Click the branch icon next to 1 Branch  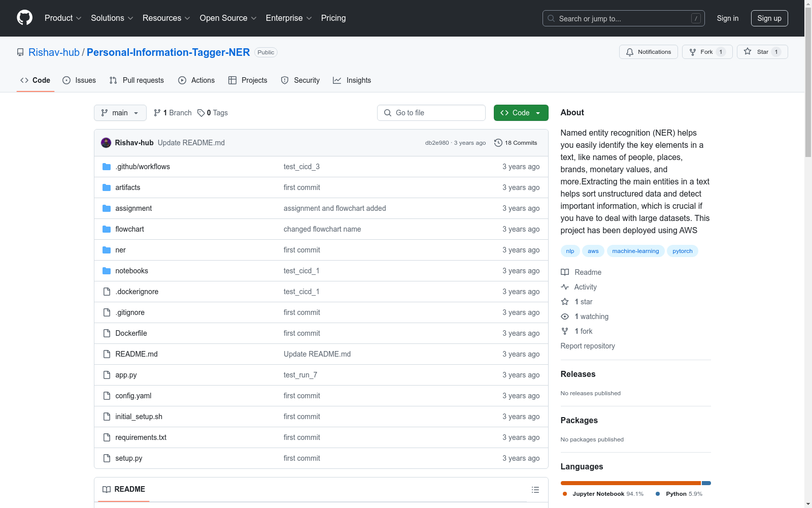pyautogui.click(x=157, y=113)
